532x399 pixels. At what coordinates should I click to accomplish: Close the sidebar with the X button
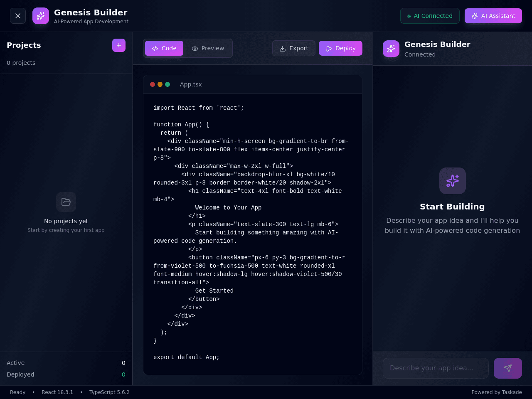[18, 16]
